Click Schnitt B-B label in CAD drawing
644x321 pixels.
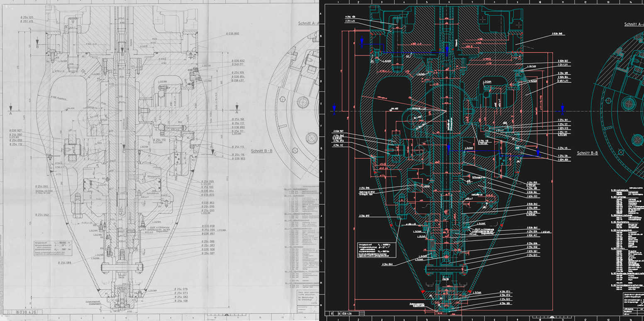click(587, 153)
